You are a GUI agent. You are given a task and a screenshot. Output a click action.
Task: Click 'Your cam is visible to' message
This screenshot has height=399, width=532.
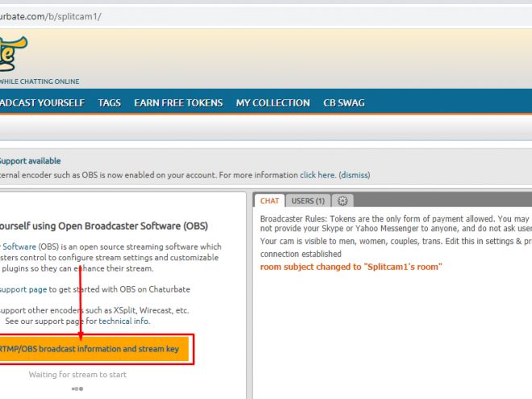pyautogui.click(x=396, y=241)
